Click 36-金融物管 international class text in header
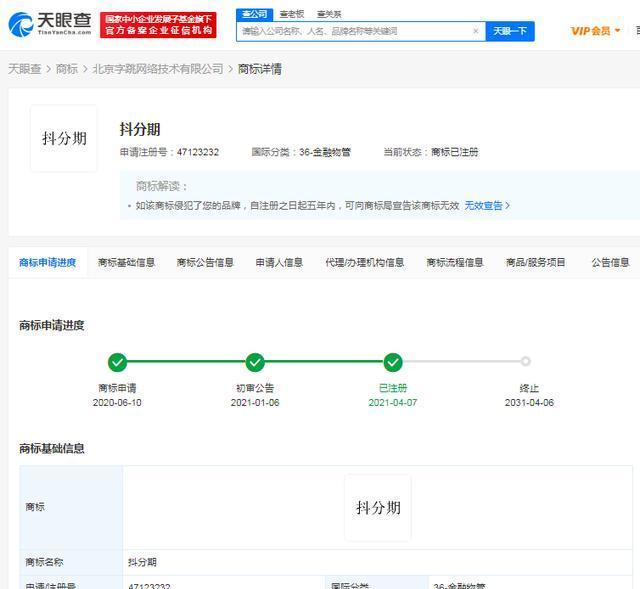The width and height of the screenshot is (640, 589). (325, 152)
